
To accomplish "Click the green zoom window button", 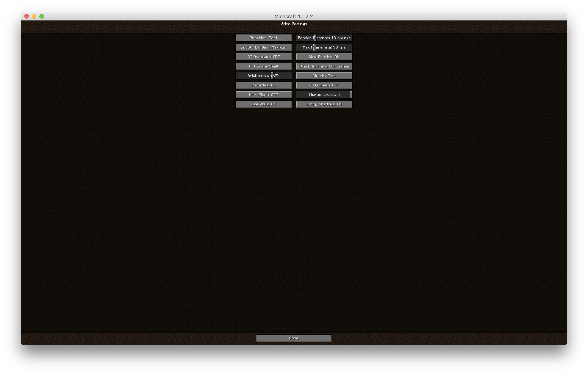I will click(x=42, y=16).
